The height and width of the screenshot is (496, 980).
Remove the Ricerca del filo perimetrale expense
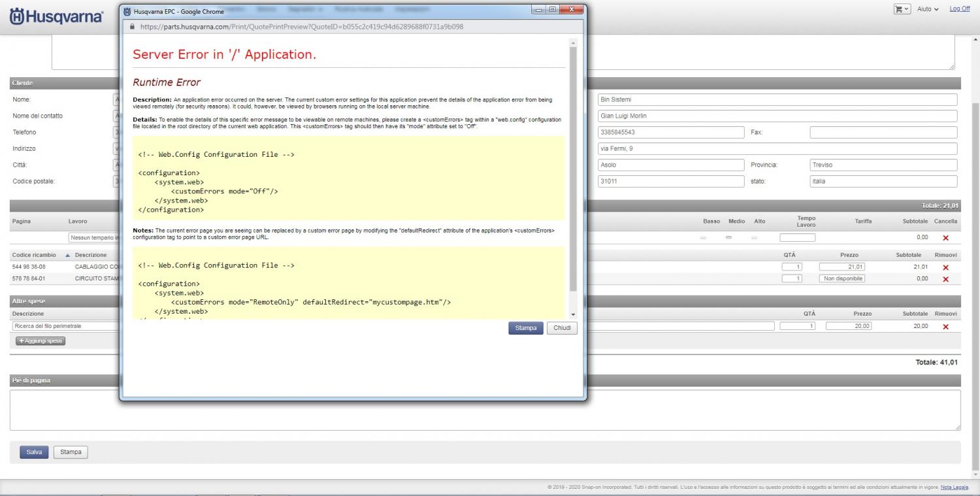[945, 327]
